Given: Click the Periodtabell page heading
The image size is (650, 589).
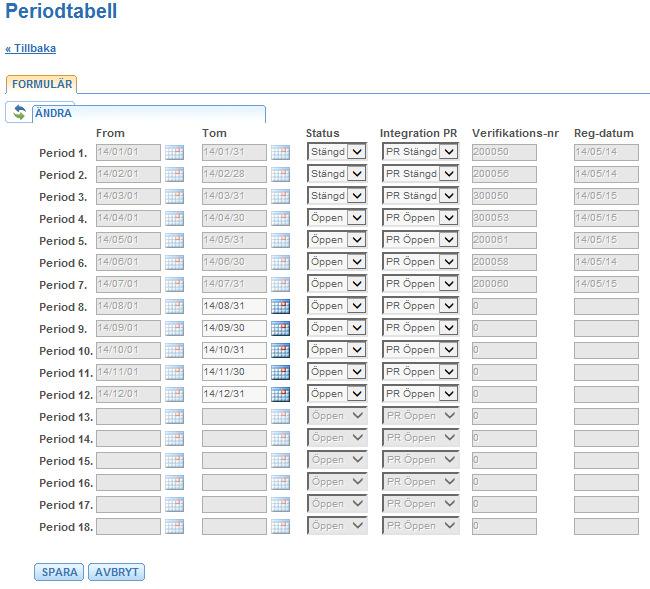Looking at the screenshot, I should (x=61, y=11).
